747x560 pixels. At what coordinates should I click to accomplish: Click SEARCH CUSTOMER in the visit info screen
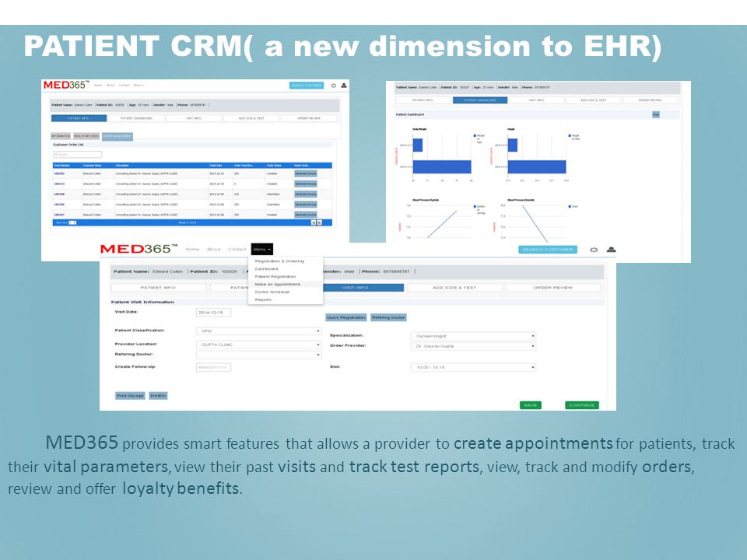548,250
